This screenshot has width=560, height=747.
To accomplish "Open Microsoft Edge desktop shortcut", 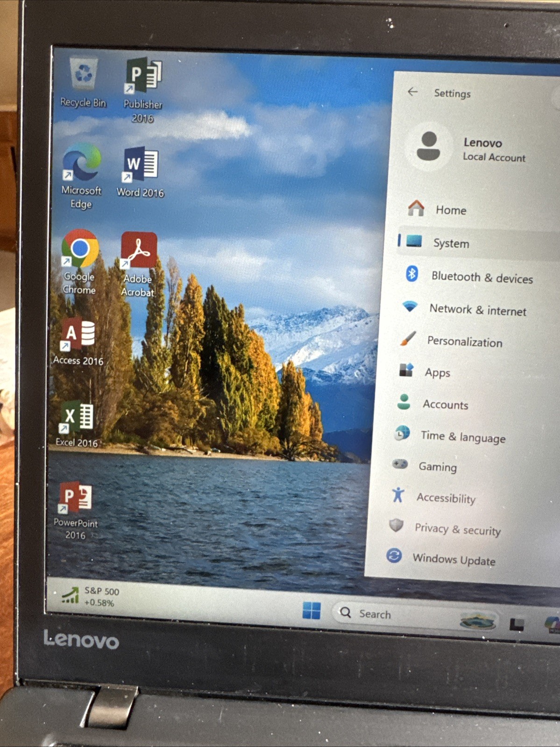I will click(81, 177).
